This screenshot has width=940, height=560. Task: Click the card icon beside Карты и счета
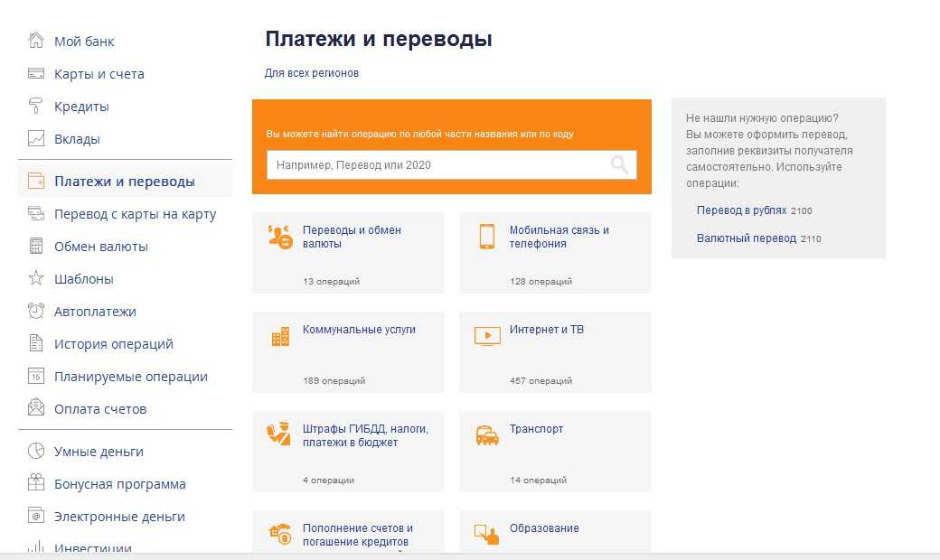[x=36, y=74]
